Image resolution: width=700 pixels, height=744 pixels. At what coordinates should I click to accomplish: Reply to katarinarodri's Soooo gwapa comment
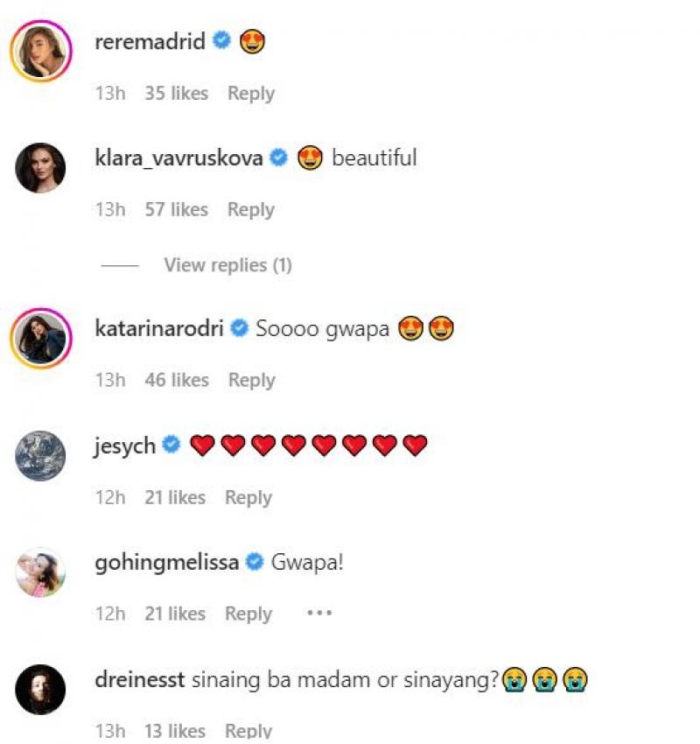pos(251,380)
